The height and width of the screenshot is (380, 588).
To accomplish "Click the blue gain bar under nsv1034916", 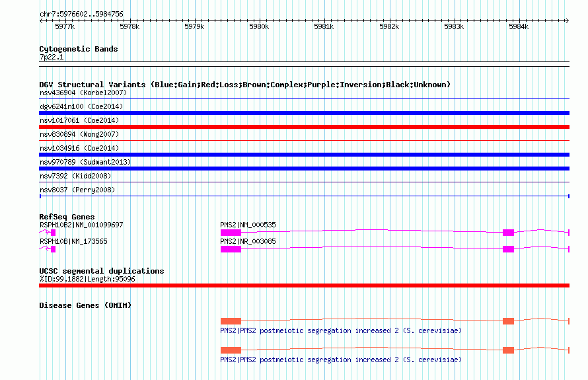I will point(304,155).
